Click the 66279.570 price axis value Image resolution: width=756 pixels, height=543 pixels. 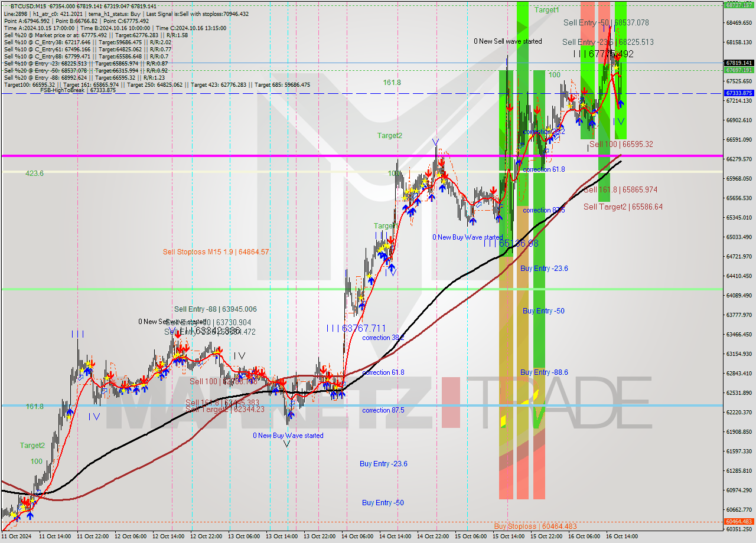coord(739,159)
